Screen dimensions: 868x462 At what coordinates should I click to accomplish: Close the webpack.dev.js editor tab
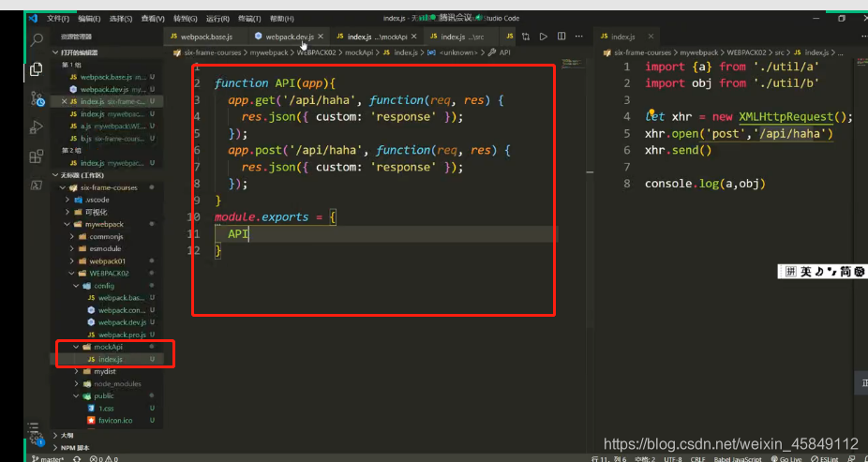point(321,37)
